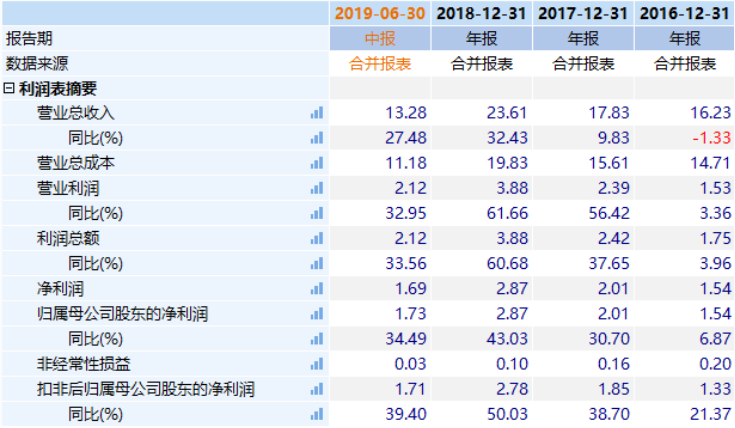The height and width of the screenshot is (428, 735).
Task: Open chart icon for 同比(%) row showing 32.95
Action: point(317,213)
